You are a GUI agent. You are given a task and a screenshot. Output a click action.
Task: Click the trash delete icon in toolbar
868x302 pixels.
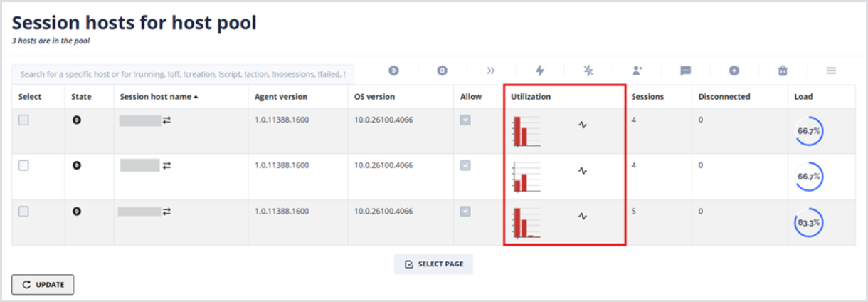[x=783, y=71]
